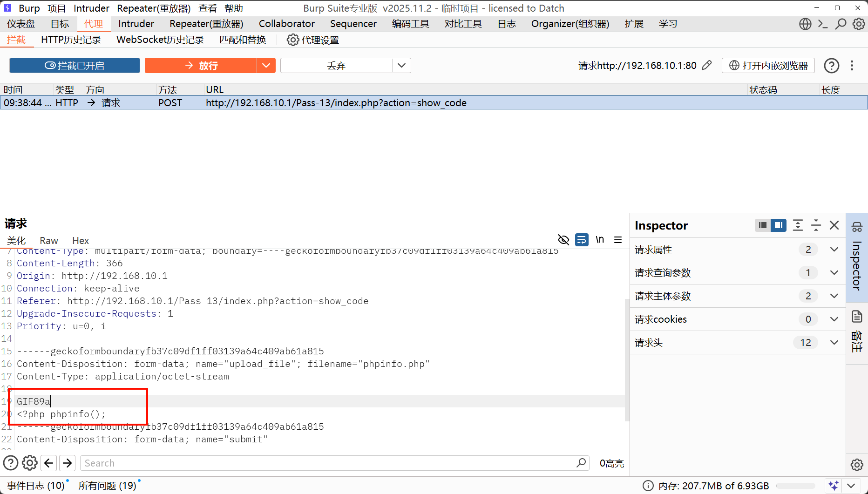Viewport: 868px width, 494px height.
Task: Open the request editor hamburger menu
Action: coord(618,240)
